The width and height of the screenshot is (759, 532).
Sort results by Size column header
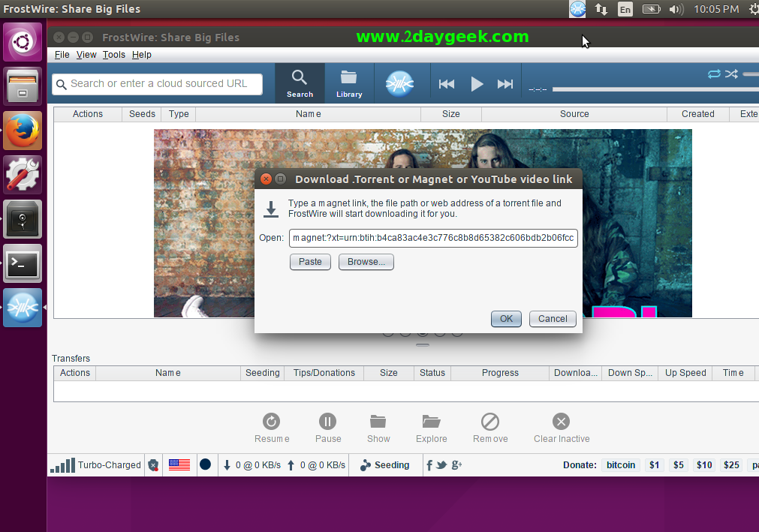451,114
